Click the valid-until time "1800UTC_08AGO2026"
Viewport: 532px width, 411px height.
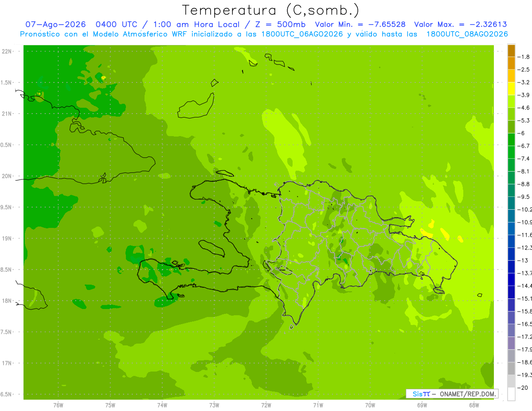[467, 34]
